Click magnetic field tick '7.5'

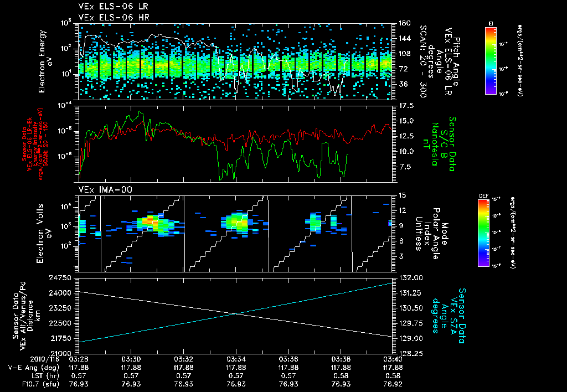coord(405,167)
